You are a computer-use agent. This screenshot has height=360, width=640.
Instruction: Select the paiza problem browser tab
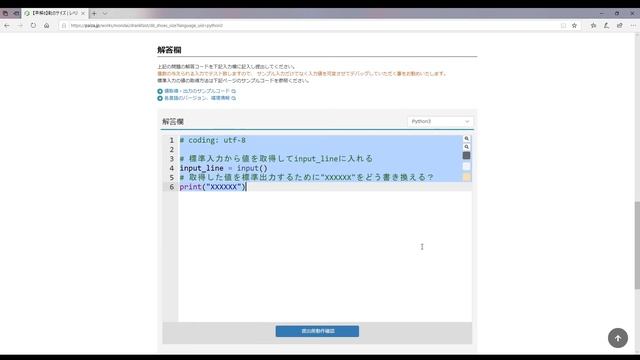coord(54,13)
